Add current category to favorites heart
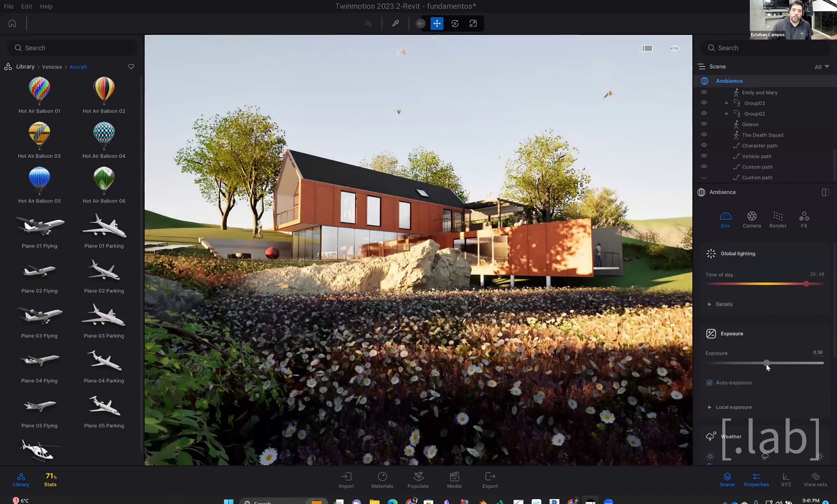Screen dimensions: 837x504 point(131,67)
